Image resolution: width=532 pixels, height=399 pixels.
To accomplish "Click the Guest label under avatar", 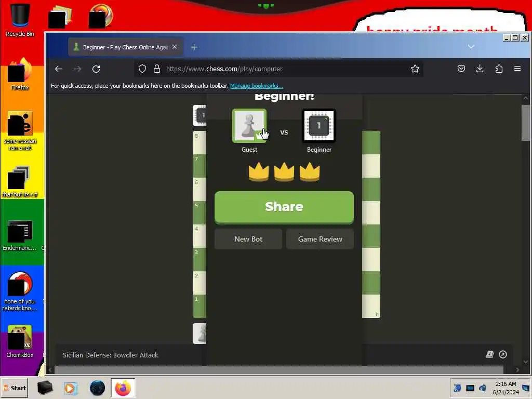I will pos(249,150).
